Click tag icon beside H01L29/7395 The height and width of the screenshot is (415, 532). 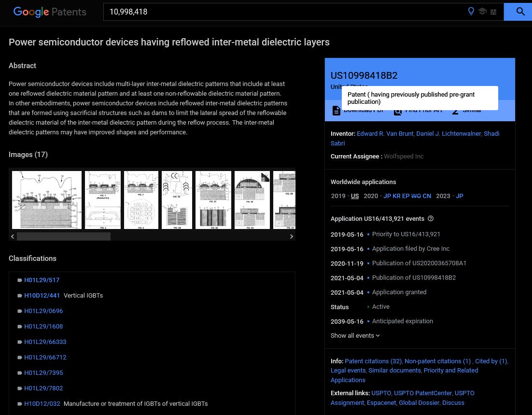[x=20, y=373]
